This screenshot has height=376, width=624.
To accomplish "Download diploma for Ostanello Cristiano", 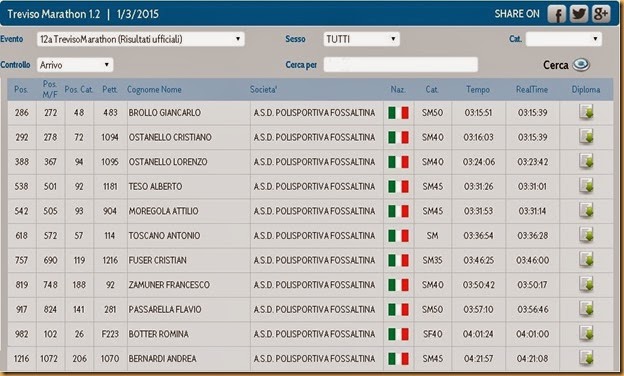I will [586, 137].
